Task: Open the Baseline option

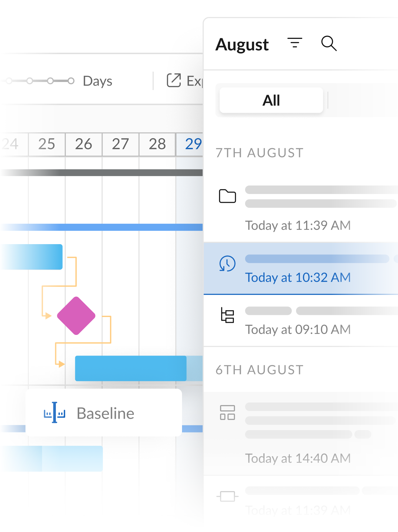Action: pyautogui.click(x=105, y=413)
